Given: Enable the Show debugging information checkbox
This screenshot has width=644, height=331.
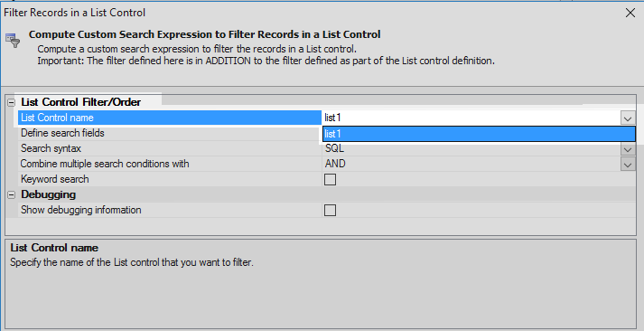Looking at the screenshot, I should coord(330,210).
